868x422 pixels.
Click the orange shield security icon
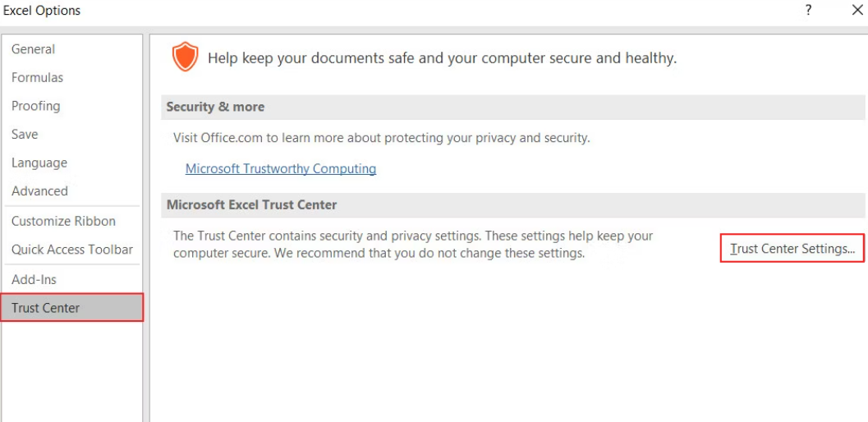coord(185,57)
